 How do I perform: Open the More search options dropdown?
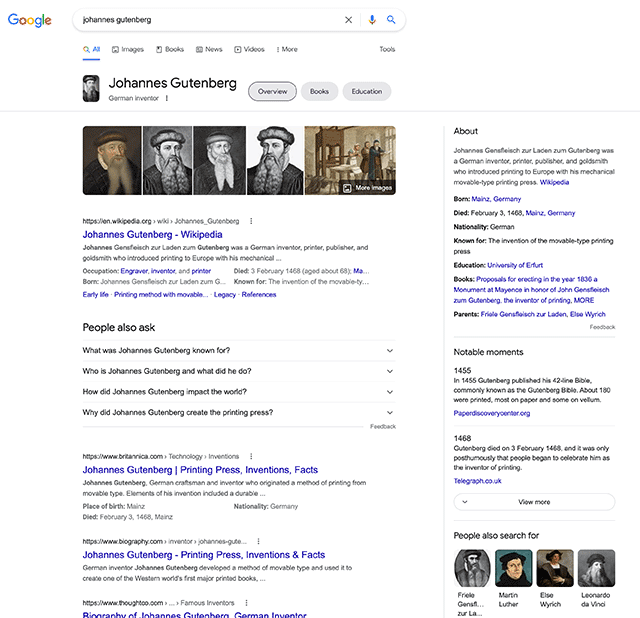tap(286, 49)
